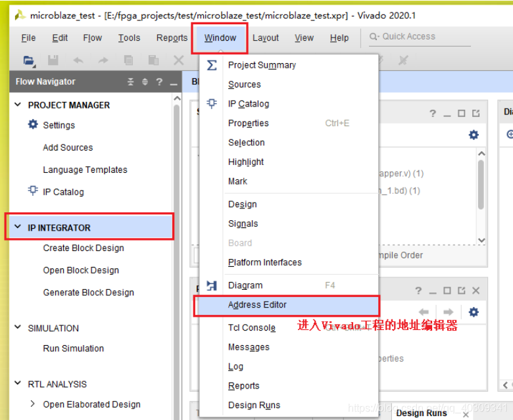Click Add Sources in Flow Navigator
The height and width of the screenshot is (420, 513).
click(x=68, y=147)
